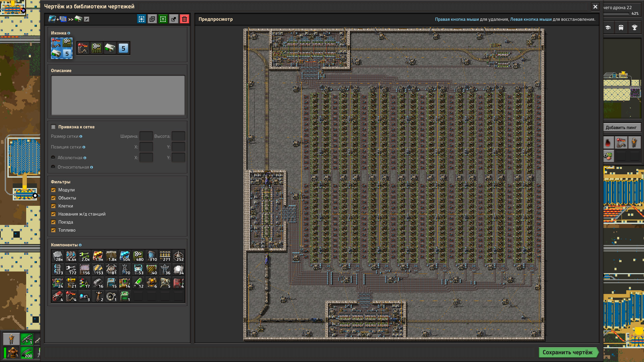This screenshot has width=644, height=362.
Task: Click Сохранить чертёж button
Action: (569, 352)
